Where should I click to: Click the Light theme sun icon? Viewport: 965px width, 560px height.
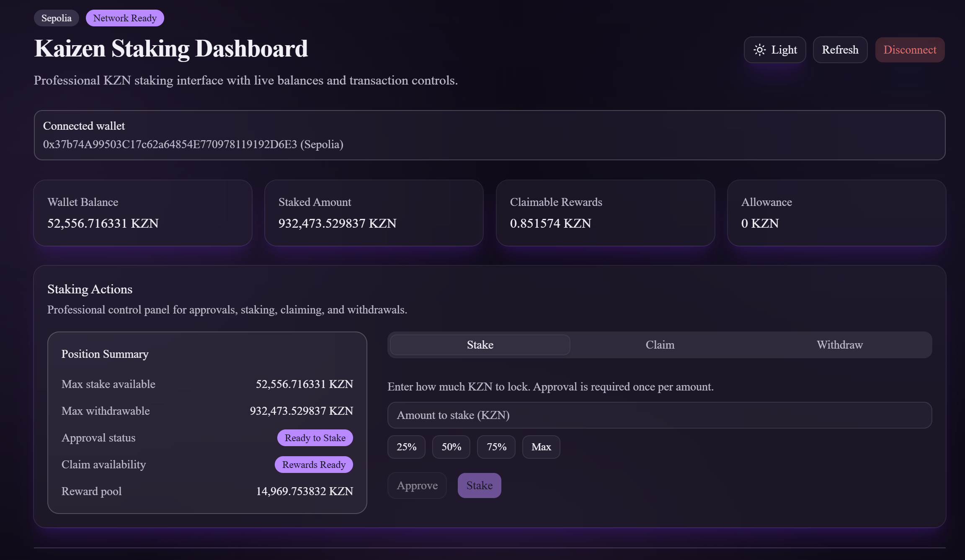[760, 50]
